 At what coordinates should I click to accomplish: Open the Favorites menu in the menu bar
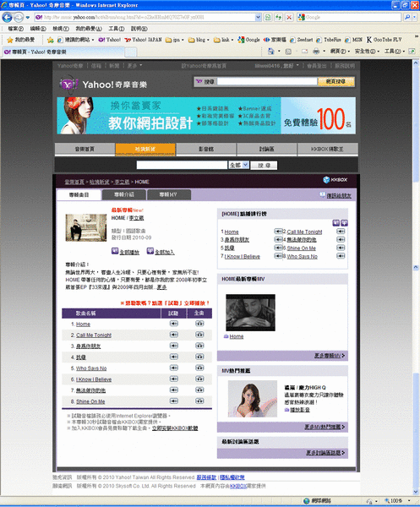point(89,29)
